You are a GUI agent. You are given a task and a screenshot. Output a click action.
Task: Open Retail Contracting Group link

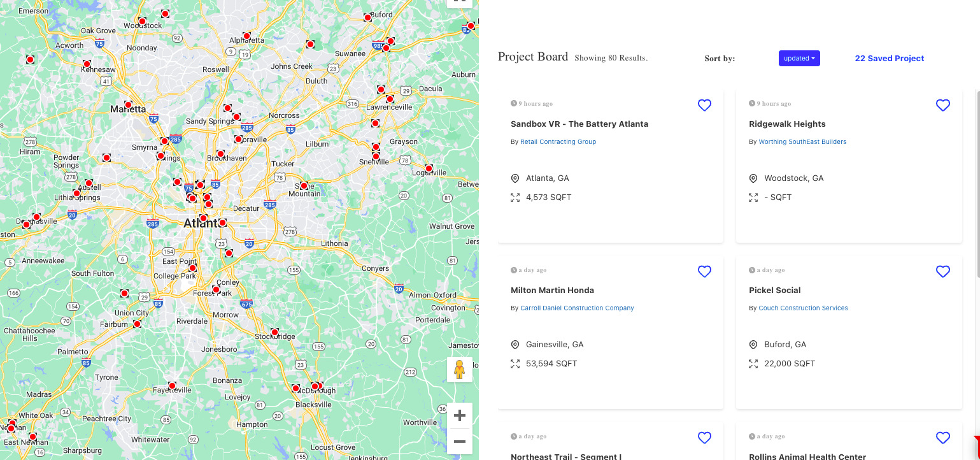click(558, 142)
